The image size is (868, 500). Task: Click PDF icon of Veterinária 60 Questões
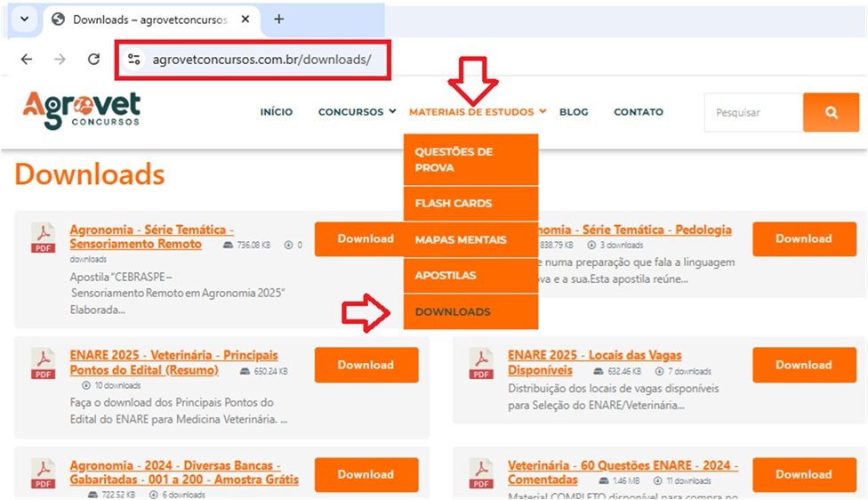(x=481, y=473)
